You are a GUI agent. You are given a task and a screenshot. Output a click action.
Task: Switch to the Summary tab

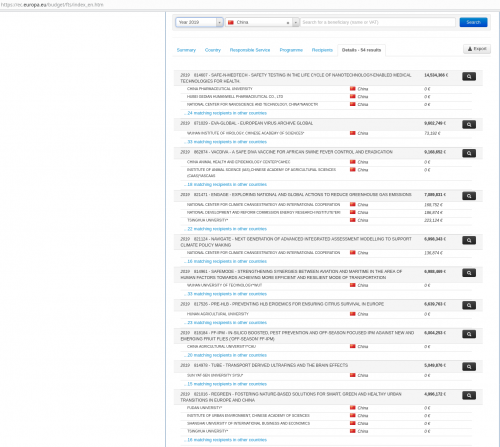tap(186, 50)
